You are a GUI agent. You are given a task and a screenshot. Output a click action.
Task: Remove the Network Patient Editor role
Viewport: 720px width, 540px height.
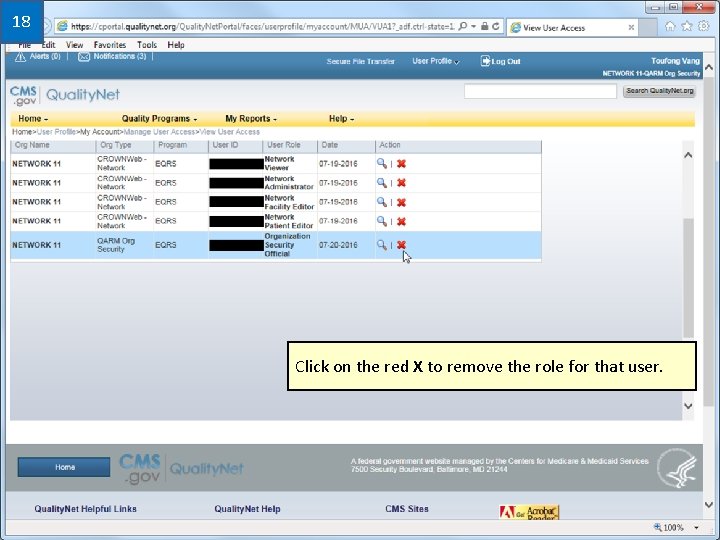(x=401, y=222)
